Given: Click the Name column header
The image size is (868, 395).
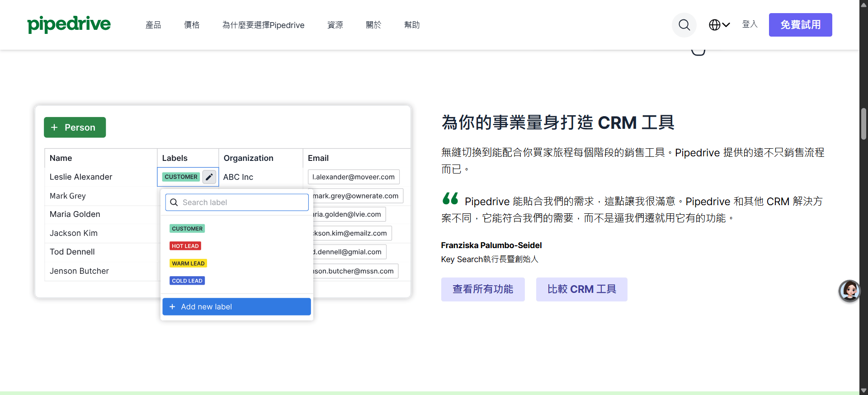Looking at the screenshot, I should 61,158.
